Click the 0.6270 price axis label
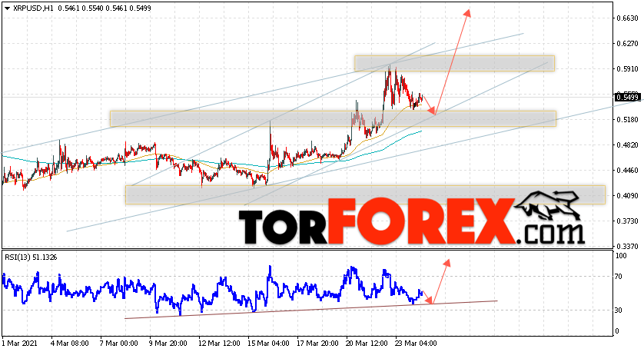Viewport: 644px width, 352px height. [x=628, y=44]
